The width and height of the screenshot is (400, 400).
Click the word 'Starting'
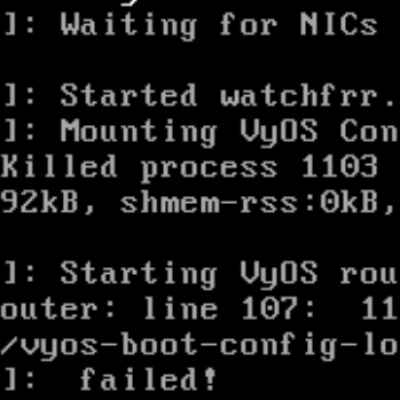coord(139,275)
